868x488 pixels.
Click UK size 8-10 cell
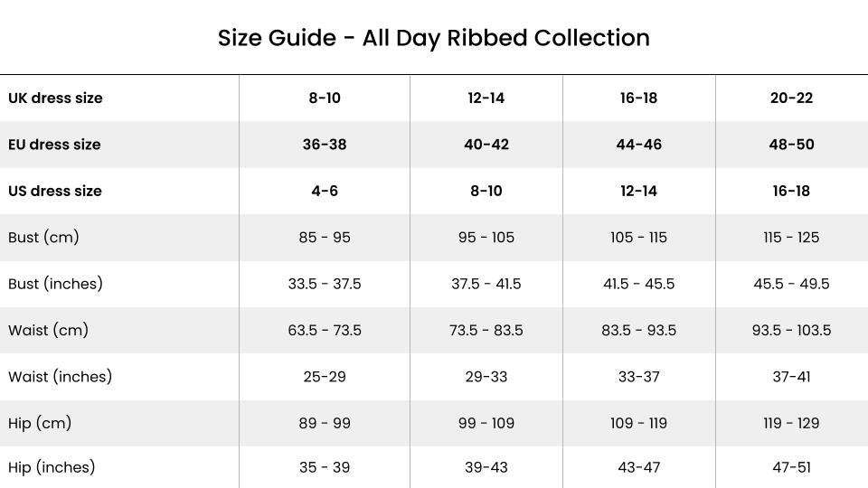[x=325, y=98]
